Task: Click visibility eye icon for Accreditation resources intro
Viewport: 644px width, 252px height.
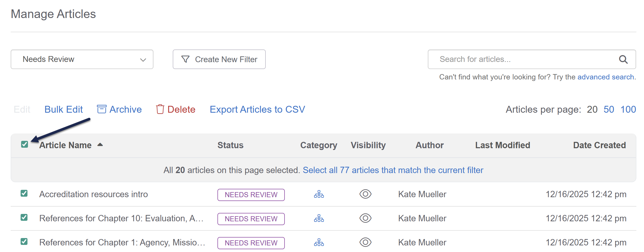Action: coord(365,194)
